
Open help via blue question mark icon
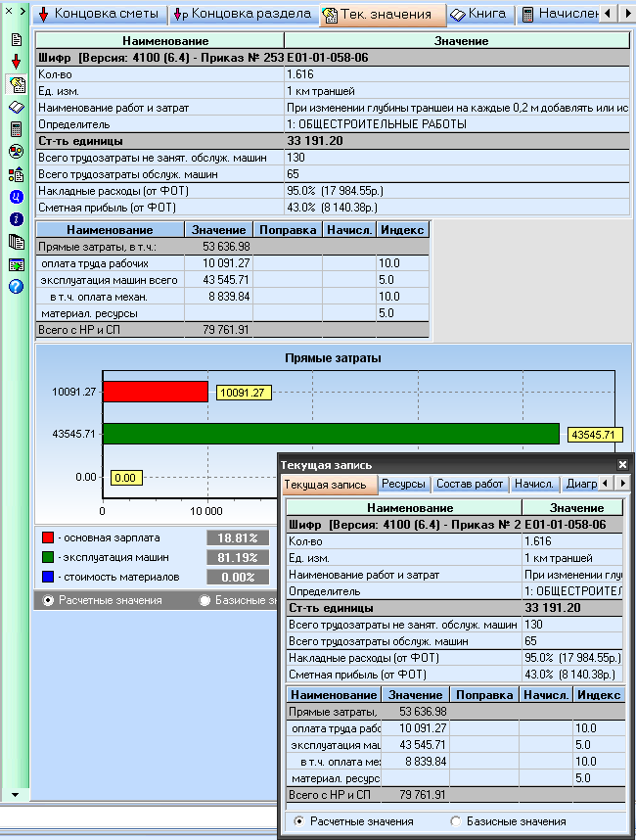[16, 287]
